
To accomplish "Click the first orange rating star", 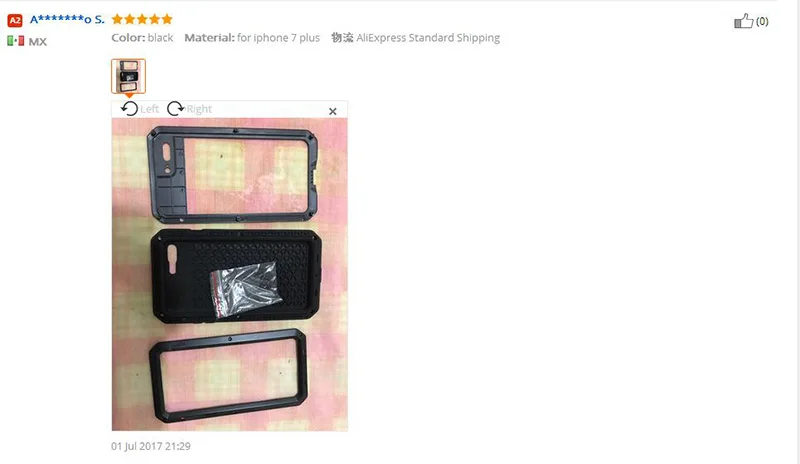I will coord(117,19).
